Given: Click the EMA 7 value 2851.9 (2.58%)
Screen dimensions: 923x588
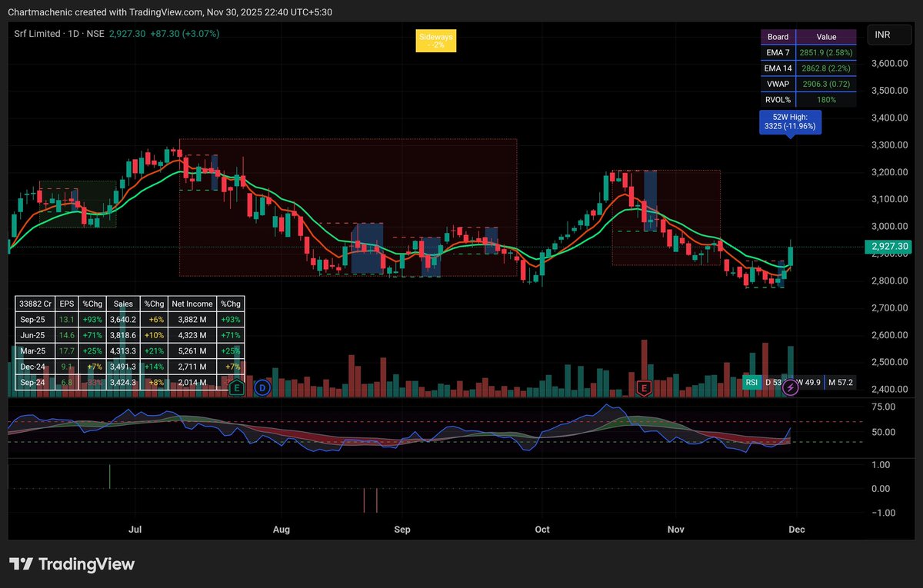Looking at the screenshot, I should point(826,52).
